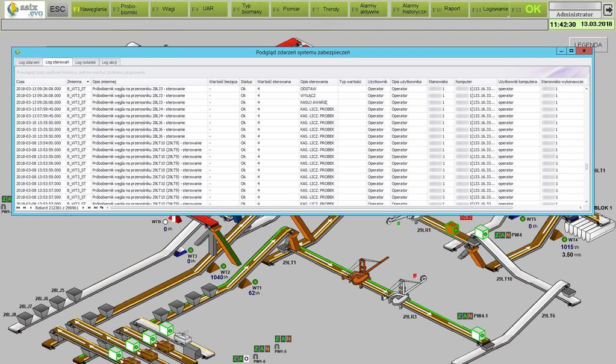Select the 28LJ8 hopper
The image size is (616, 364).
pyautogui.click(x=25, y=318)
